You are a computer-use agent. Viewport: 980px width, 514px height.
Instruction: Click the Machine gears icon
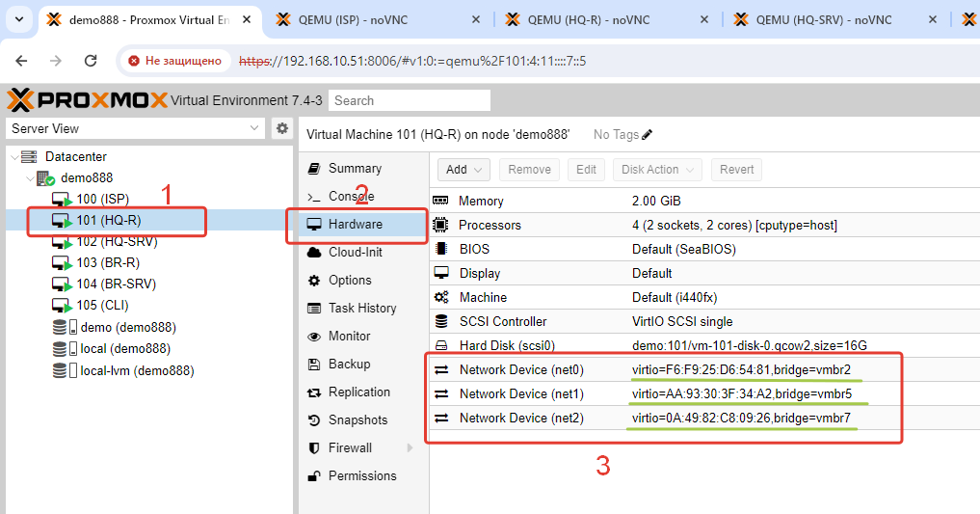pos(441,297)
